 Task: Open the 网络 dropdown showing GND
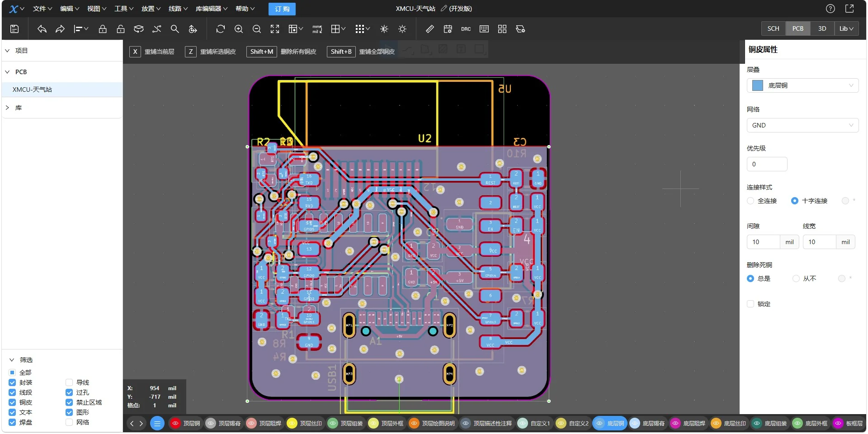(x=803, y=125)
